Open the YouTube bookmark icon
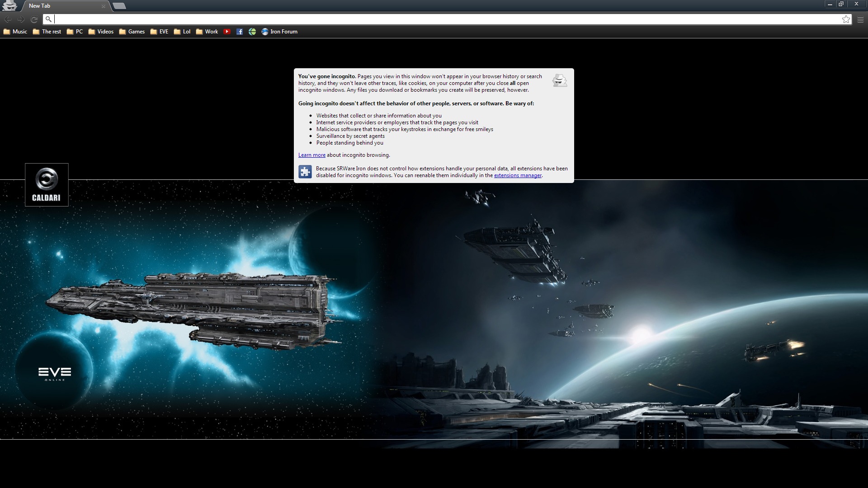 click(227, 32)
